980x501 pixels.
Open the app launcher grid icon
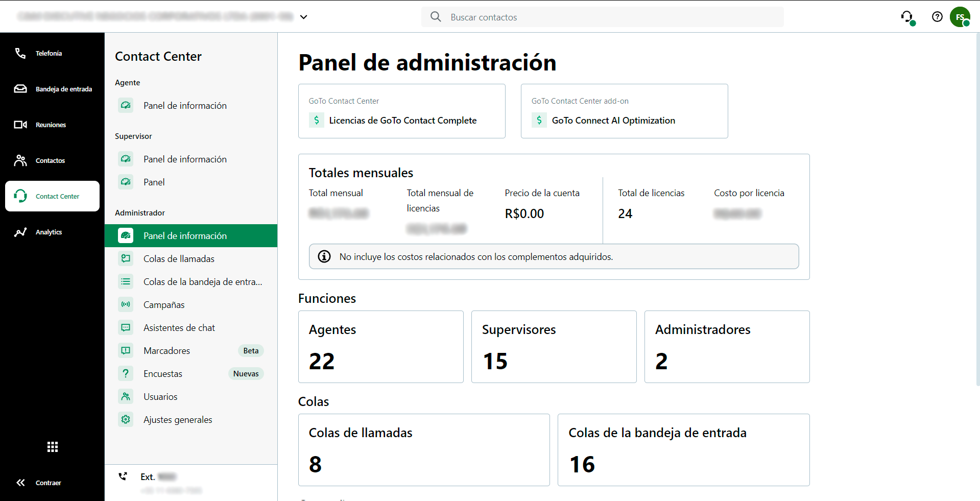pos(52,446)
